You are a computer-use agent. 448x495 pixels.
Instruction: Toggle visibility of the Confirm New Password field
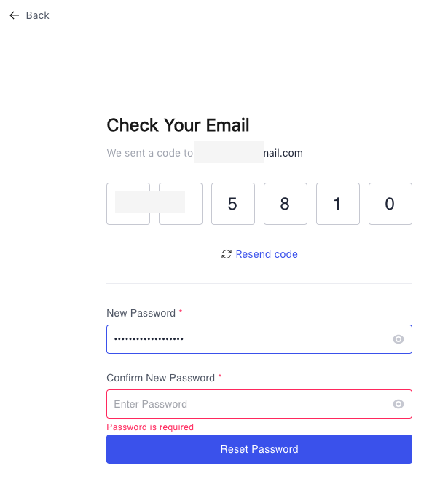pos(398,404)
